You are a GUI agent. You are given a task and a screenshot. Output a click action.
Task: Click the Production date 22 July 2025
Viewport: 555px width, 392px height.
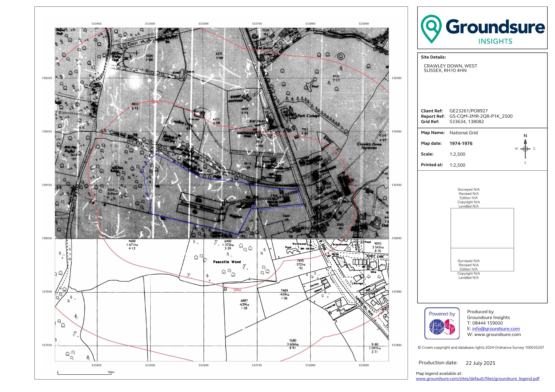tap(480, 363)
